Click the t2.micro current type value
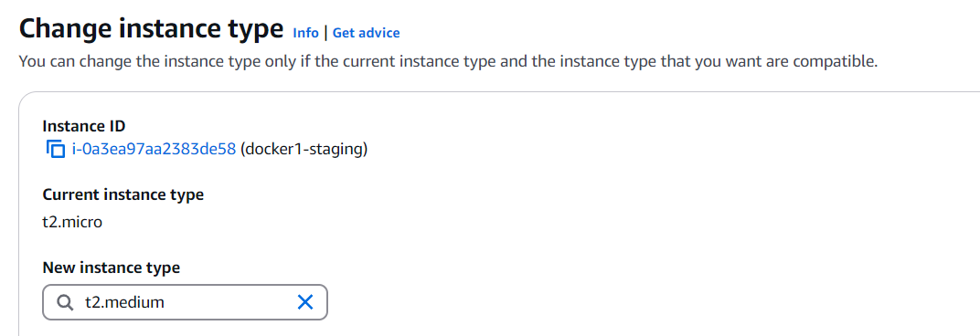 [x=72, y=222]
